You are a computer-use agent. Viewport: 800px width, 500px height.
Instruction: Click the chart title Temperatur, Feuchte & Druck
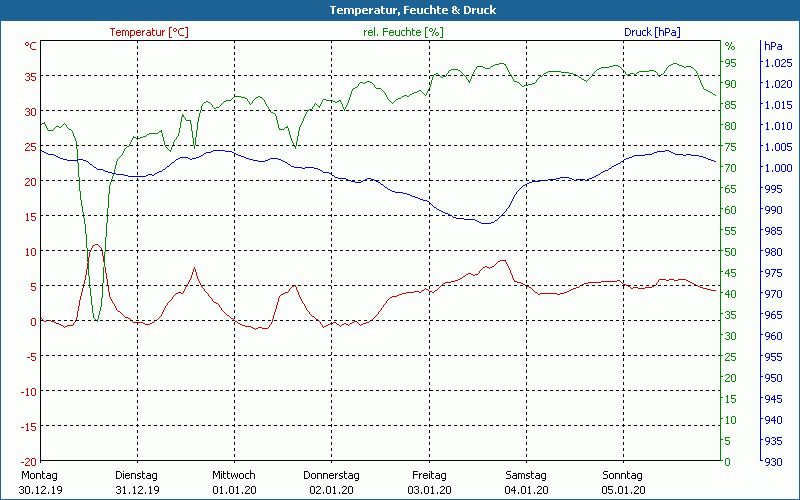[399, 10]
